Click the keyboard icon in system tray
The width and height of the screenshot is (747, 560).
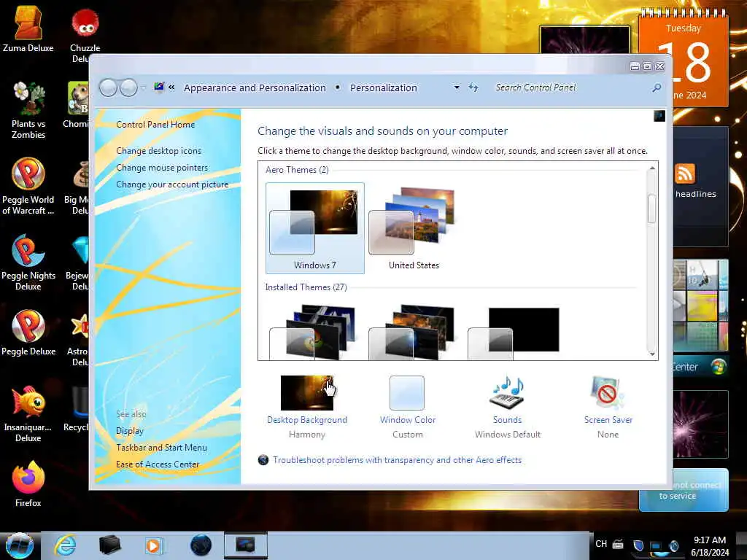point(619,544)
